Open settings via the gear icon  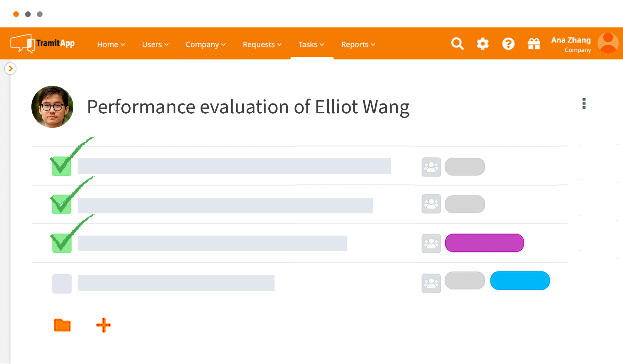(483, 44)
